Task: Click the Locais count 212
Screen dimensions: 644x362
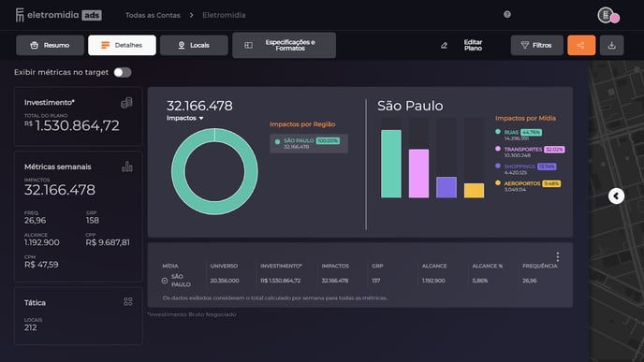Action: point(30,327)
